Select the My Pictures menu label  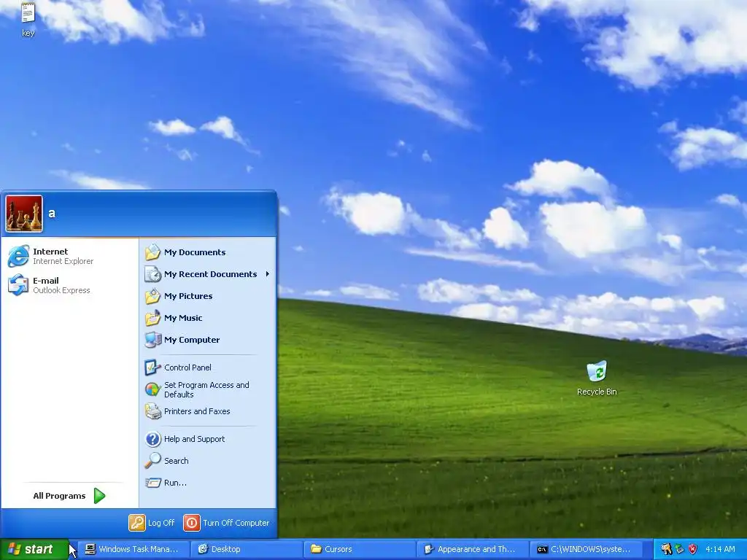pos(188,296)
